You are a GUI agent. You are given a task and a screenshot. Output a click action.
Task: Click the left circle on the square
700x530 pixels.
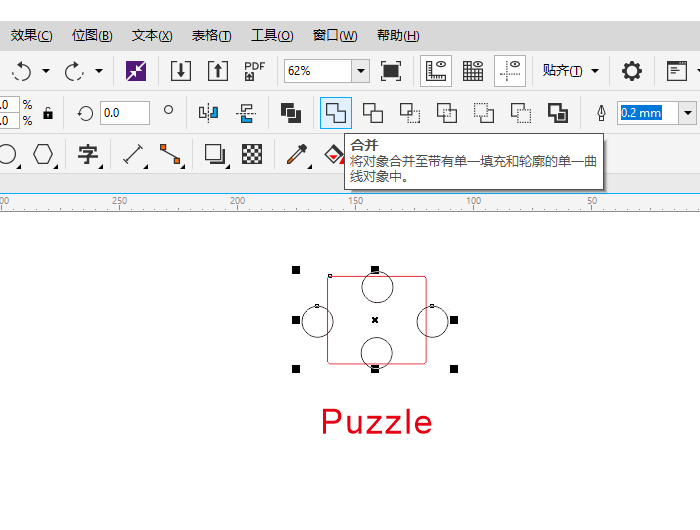pos(317,321)
